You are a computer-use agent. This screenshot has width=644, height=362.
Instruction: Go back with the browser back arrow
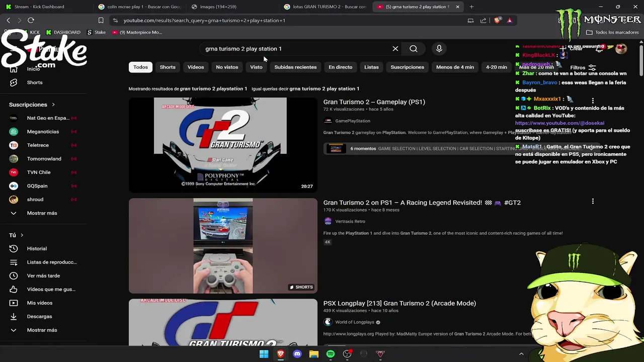8,20
